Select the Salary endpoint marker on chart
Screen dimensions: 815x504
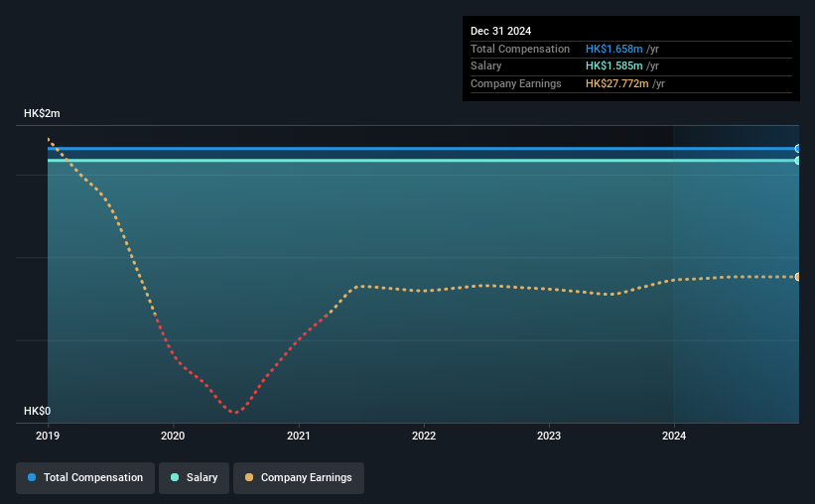pyautogui.click(x=797, y=161)
